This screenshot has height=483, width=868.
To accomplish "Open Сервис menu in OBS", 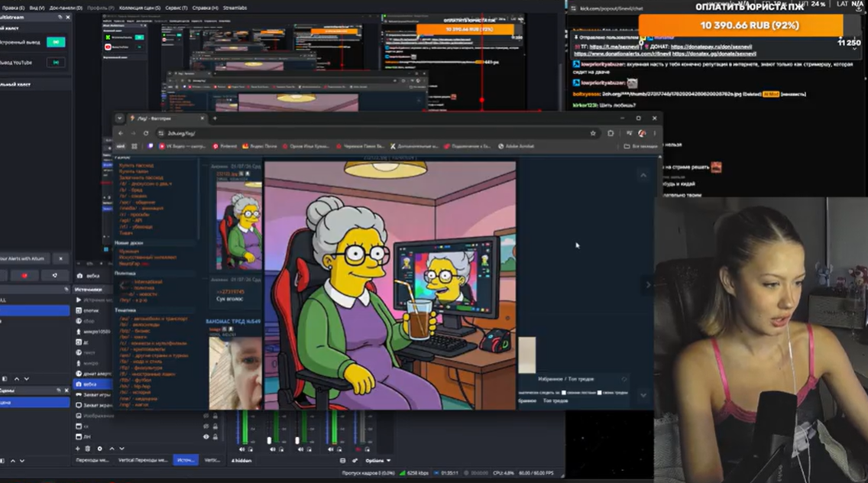I will pyautogui.click(x=177, y=8).
